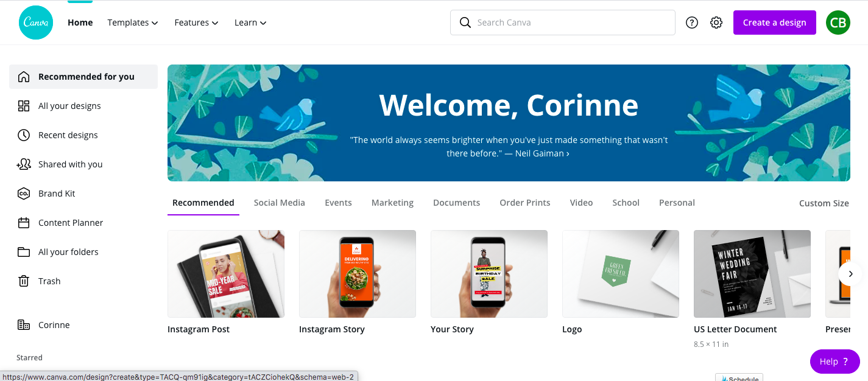The image size is (868, 381).
Task: Open the CB account avatar
Action: [838, 23]
